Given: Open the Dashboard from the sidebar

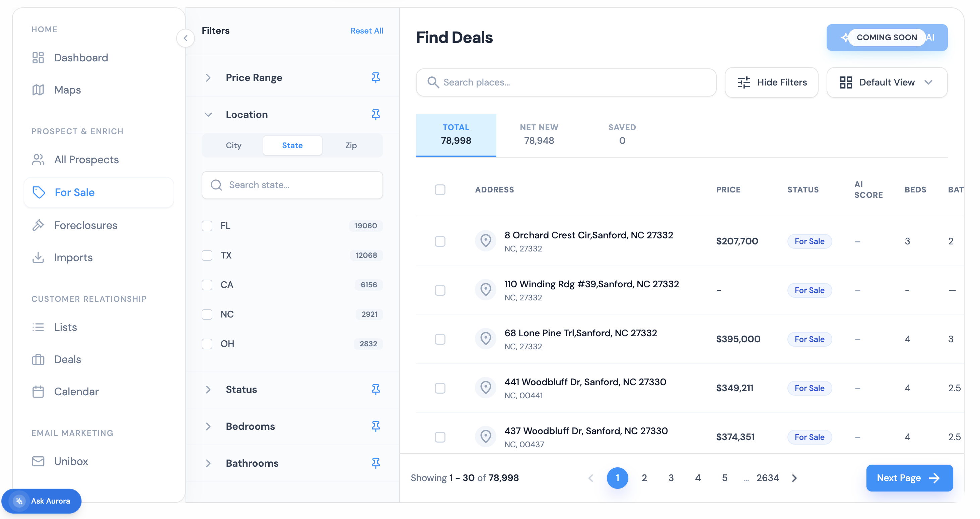Looking at the screenshot, I should [x=81, y=57].
